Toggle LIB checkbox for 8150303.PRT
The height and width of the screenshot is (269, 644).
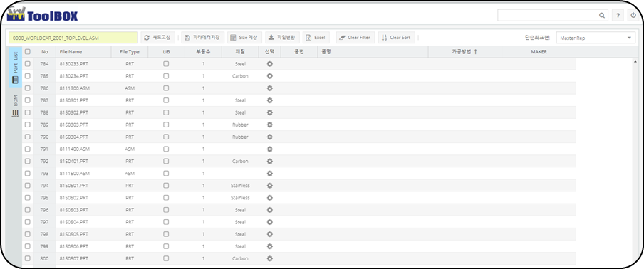coord(166,125)
